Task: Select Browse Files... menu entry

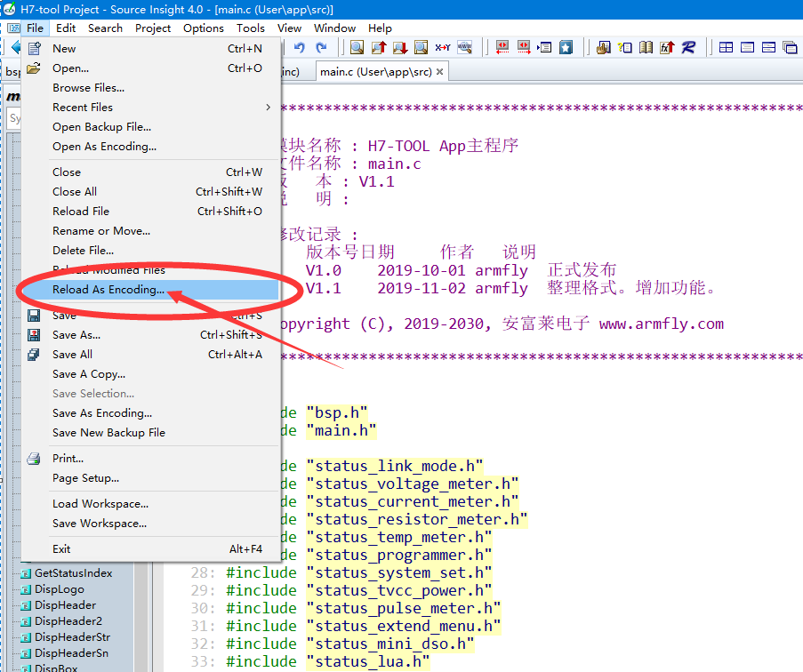Action: (151, 87)
